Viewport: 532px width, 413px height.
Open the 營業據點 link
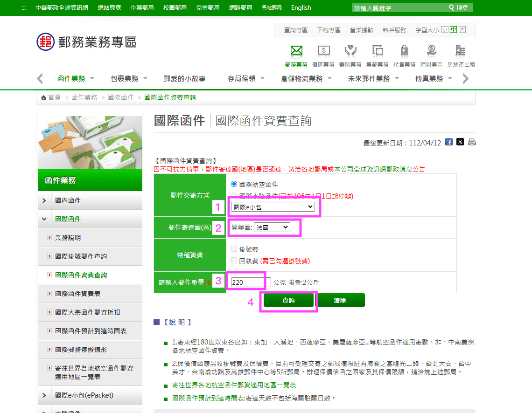(x=361, y=30)
